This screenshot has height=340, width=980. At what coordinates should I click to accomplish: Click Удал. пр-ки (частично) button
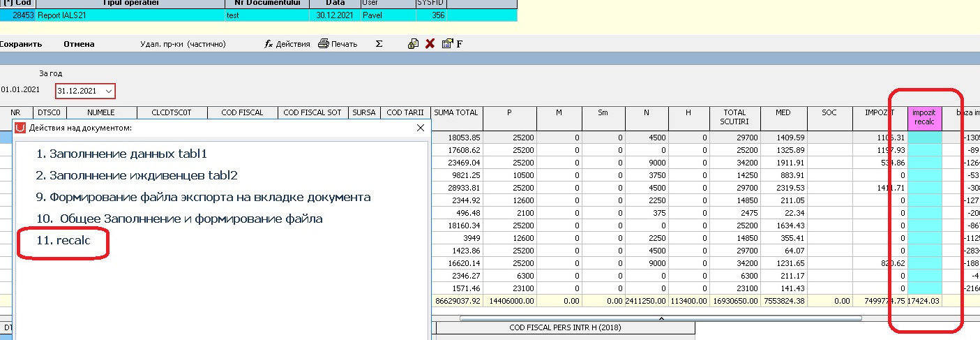coord(183,44)
